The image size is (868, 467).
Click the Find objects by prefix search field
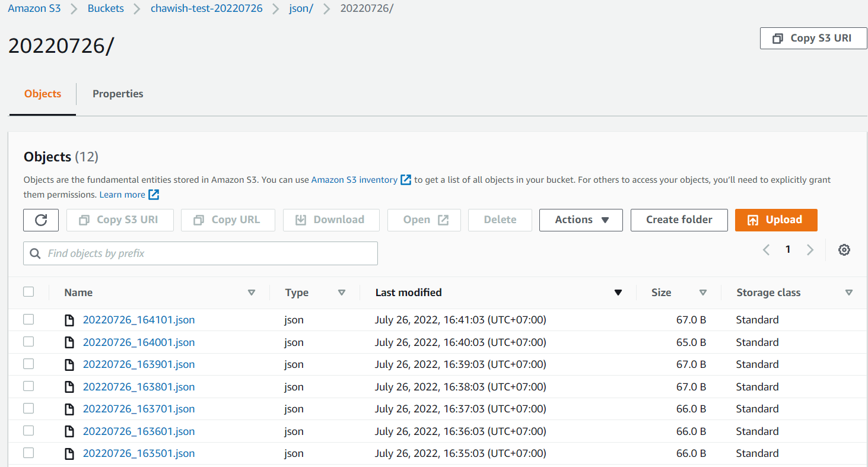coord(200,253)
